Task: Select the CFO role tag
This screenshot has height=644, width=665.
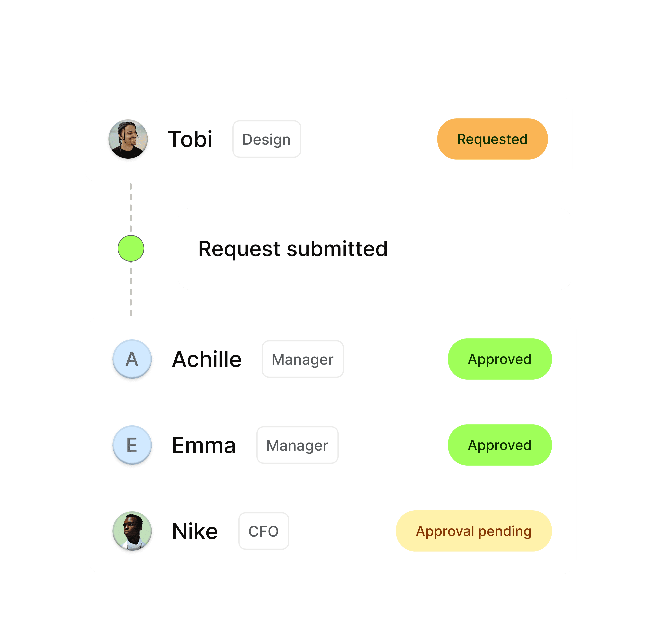Action: click(x=264, y=531)
